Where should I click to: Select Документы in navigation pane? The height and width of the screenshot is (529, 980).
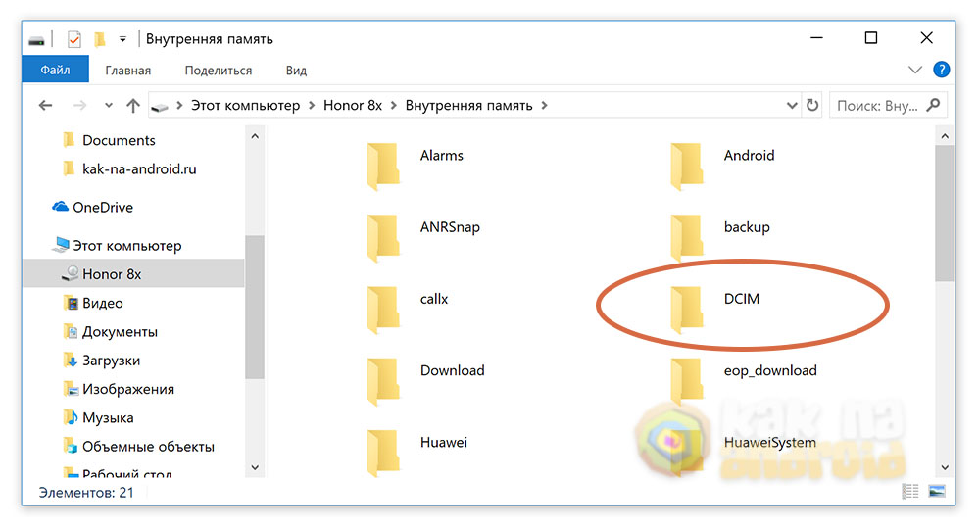point(120,332)
